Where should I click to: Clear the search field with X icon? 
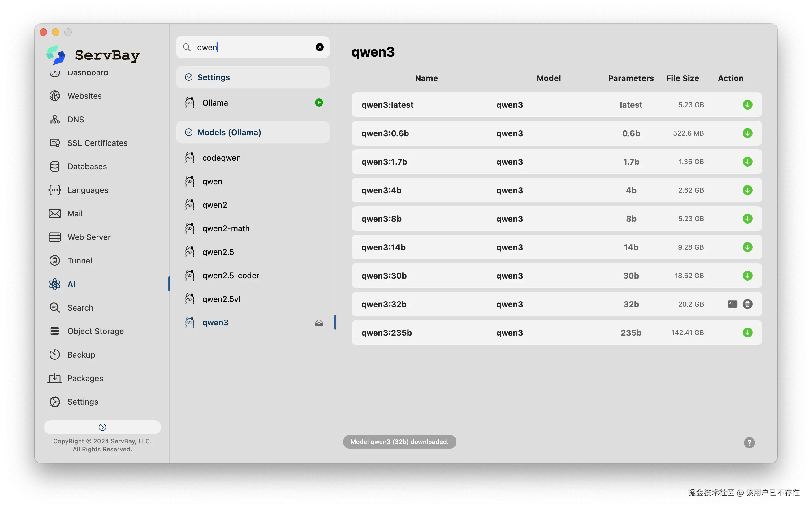(x=319, y=47)
